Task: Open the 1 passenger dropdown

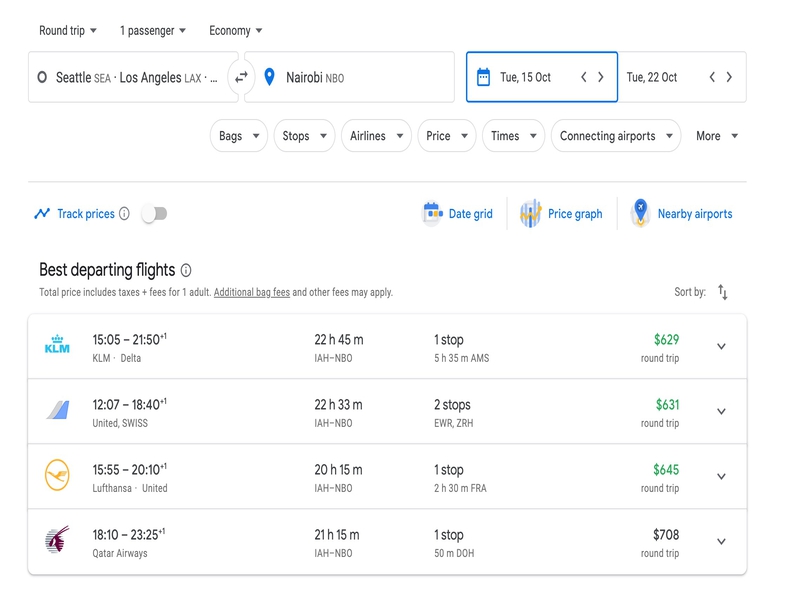Action: click(x=153, y=31)
